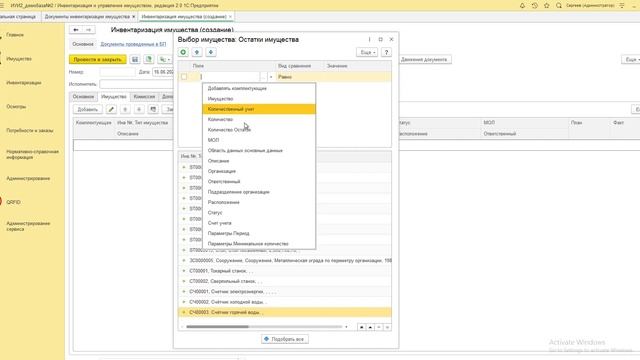
Task: Click the Провести и закрыть button
Action: (x=98, y=60)
